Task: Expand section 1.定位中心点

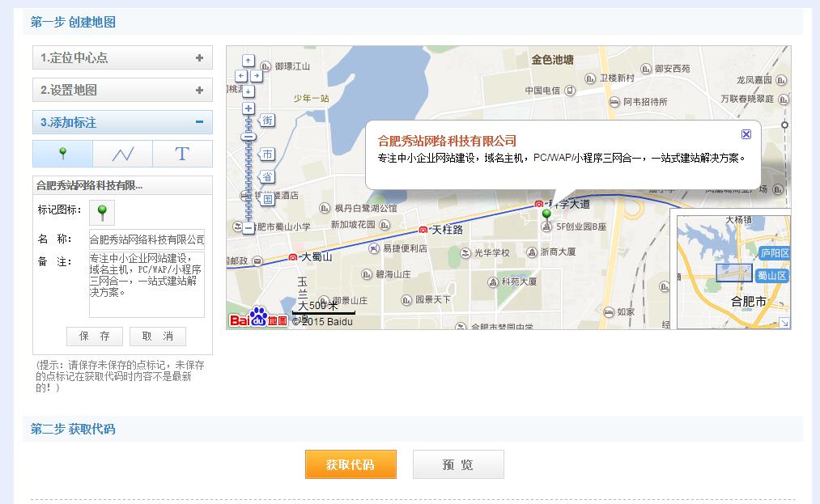Action: tap(122, 57)
